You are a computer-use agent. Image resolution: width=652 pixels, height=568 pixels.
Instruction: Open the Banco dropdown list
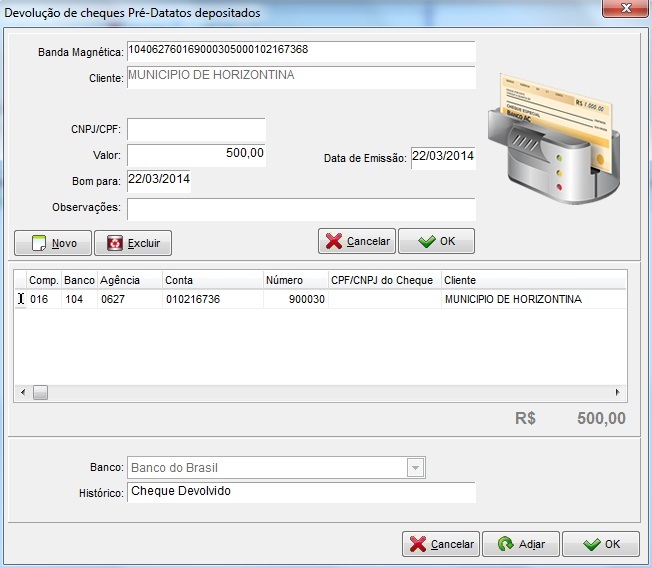point(415,468)
